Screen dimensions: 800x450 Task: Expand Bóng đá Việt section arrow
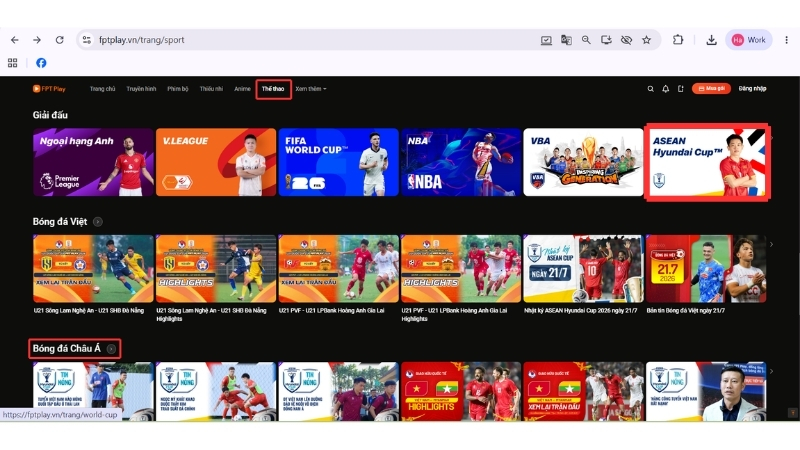[98, 222]
